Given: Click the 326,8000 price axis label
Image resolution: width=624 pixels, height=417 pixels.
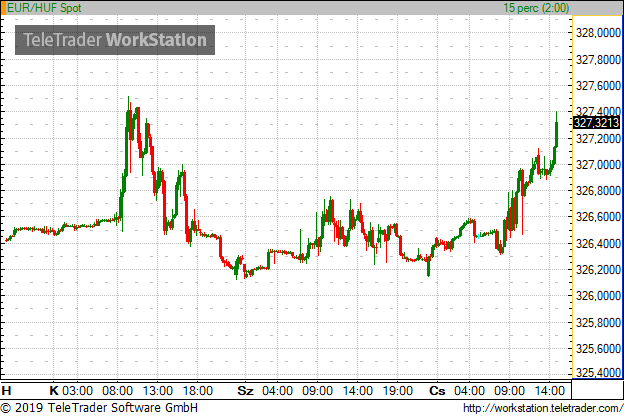Looking at the screenshot, I should (x=598, y=191).
